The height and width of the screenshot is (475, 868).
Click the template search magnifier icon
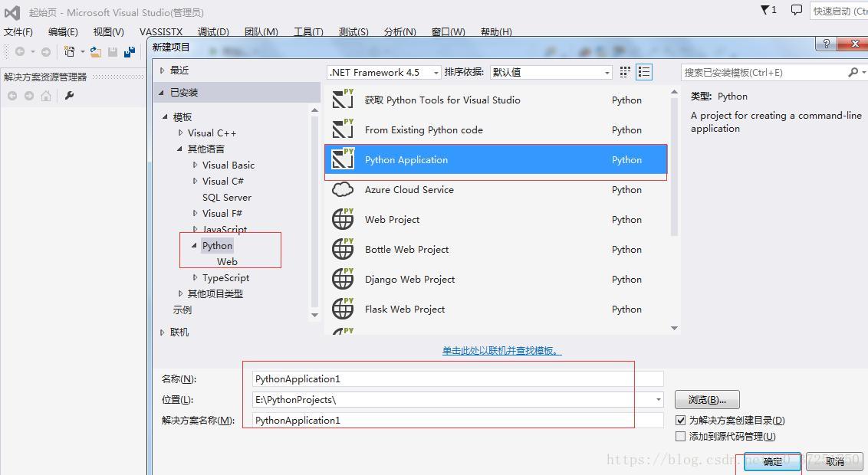tap(853, 72)
